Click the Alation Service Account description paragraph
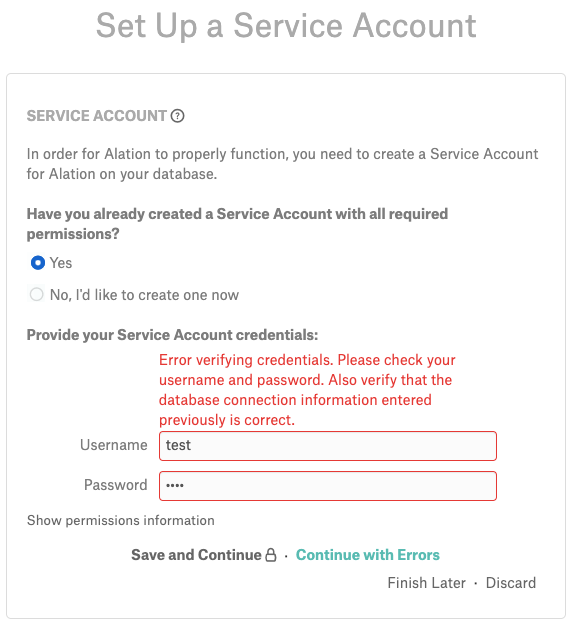Screen dimensions: 574x626 pyautogui.click(x=282, y=164)
